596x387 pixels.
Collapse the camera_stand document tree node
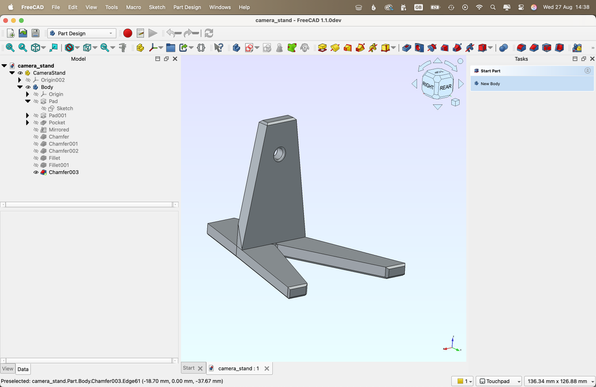point(4,65)
